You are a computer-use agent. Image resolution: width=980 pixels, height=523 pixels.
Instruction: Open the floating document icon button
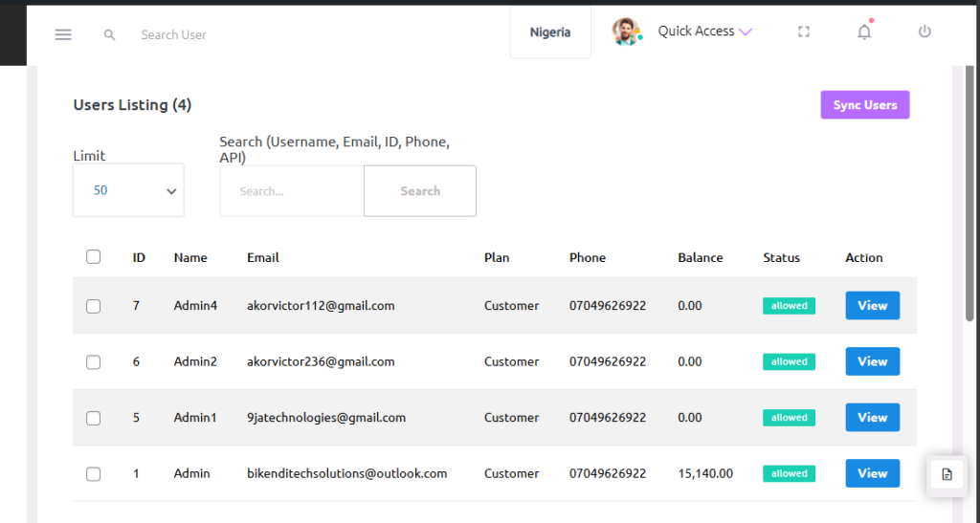coord(947,474)
